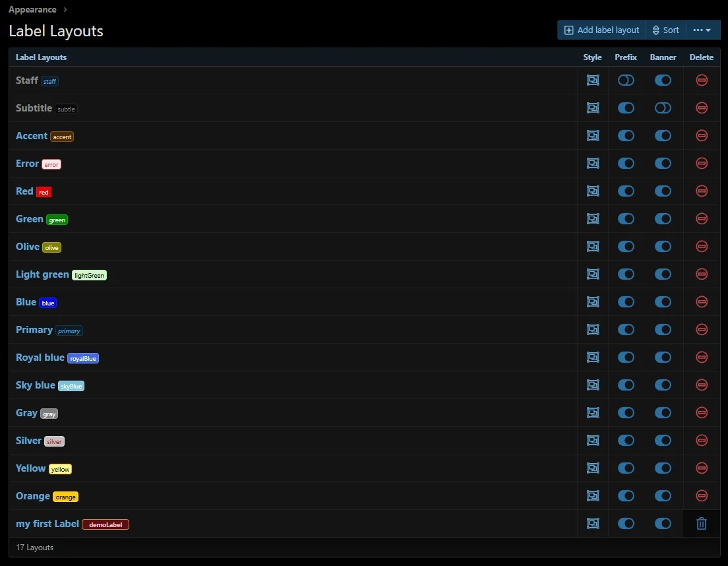Screen dimensions: 728x566
Task: Click the Sort button
Action: [x=665, y=30]
